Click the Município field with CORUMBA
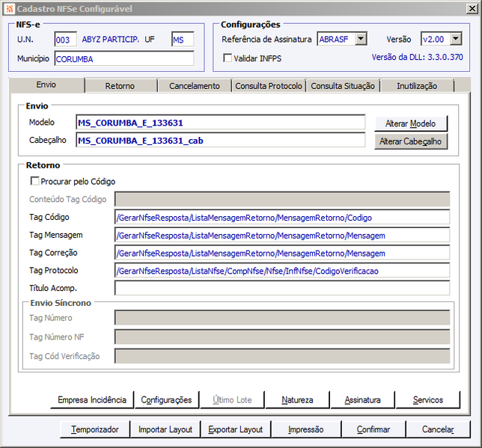 pos(124,58)
